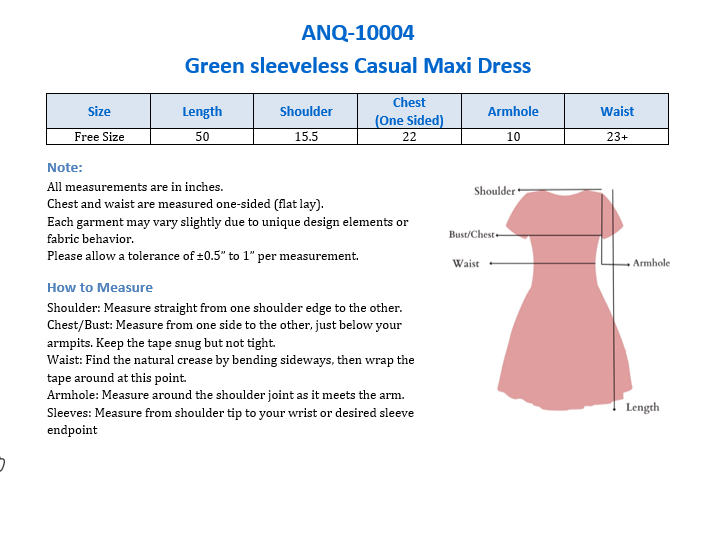This screenshot has height=558, width=709.
Task: Click the waist value 23+ cell
Action: tap(617, 137)
